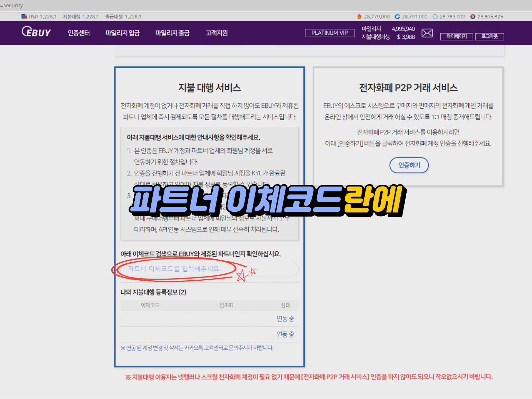
Task: Click the orange exchange icon showing 28,779,000
Action: 359,17
